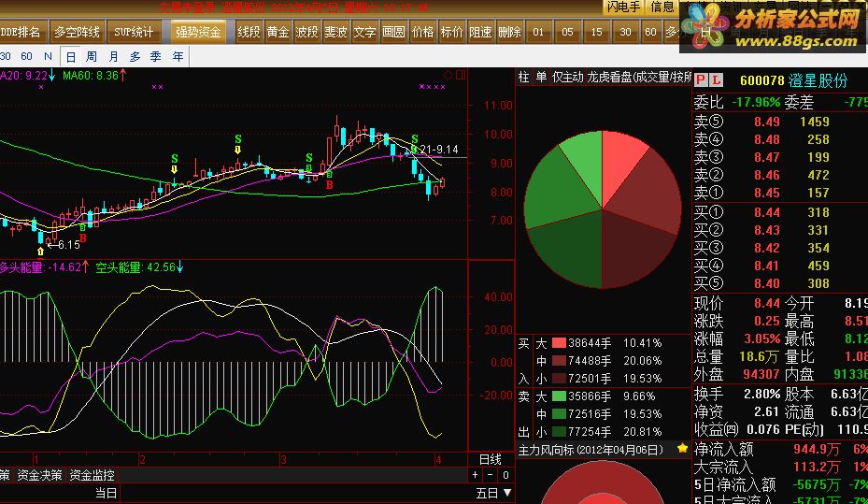868x504 pixels.
Task: Zoom in chart with + button
Action: coord(475,475)
